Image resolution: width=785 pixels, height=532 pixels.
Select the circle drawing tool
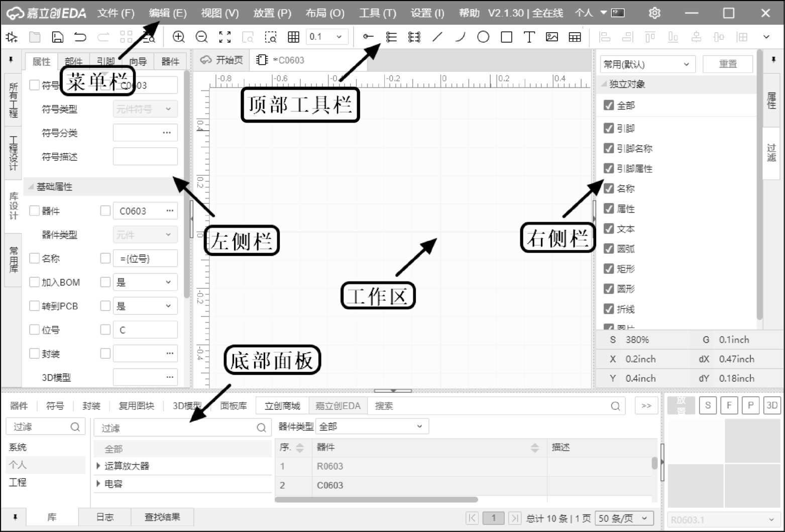[483, 37]
